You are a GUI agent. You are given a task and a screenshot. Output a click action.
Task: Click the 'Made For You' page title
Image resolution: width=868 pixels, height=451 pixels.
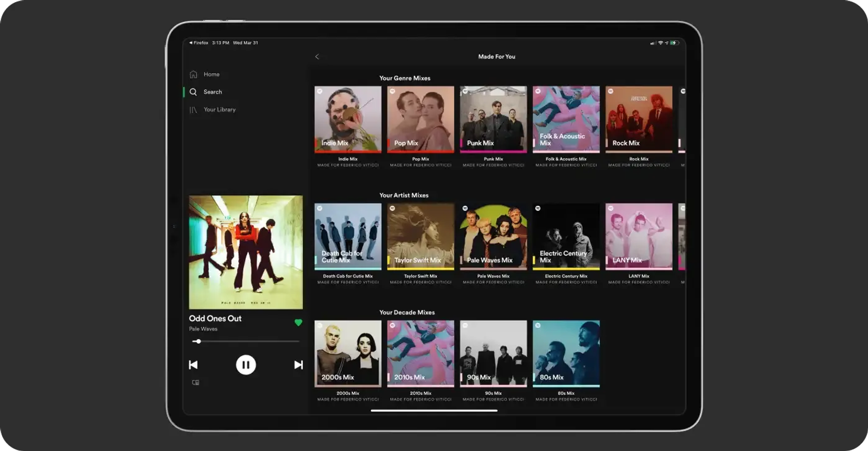497,56
